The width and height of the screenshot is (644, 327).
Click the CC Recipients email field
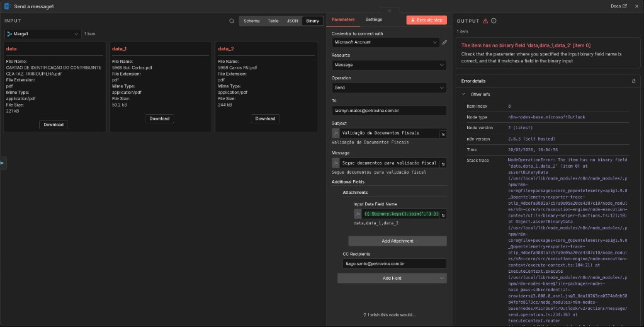coord(394,263)
